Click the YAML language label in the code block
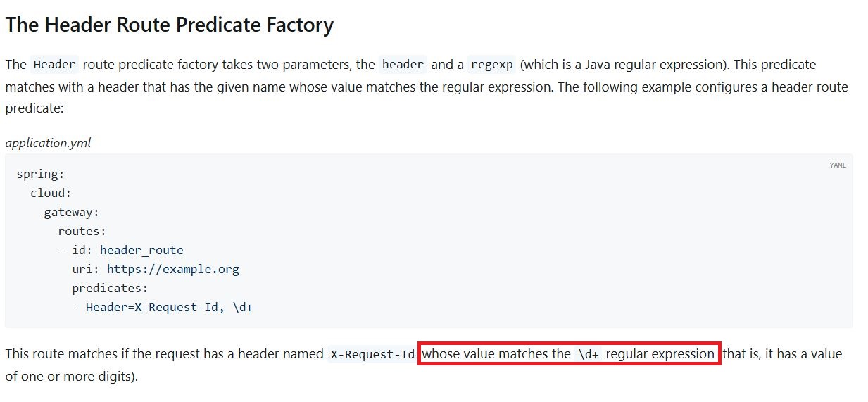 coord(837,165)
